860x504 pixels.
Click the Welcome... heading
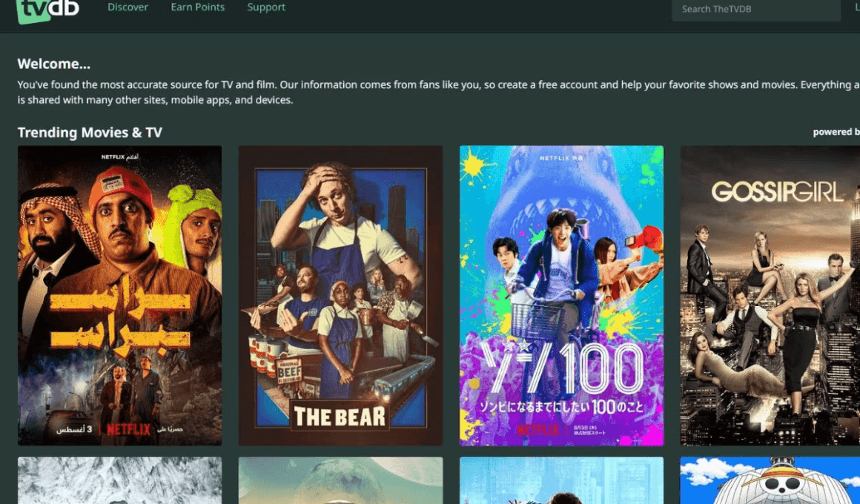[x=53, y=64]
